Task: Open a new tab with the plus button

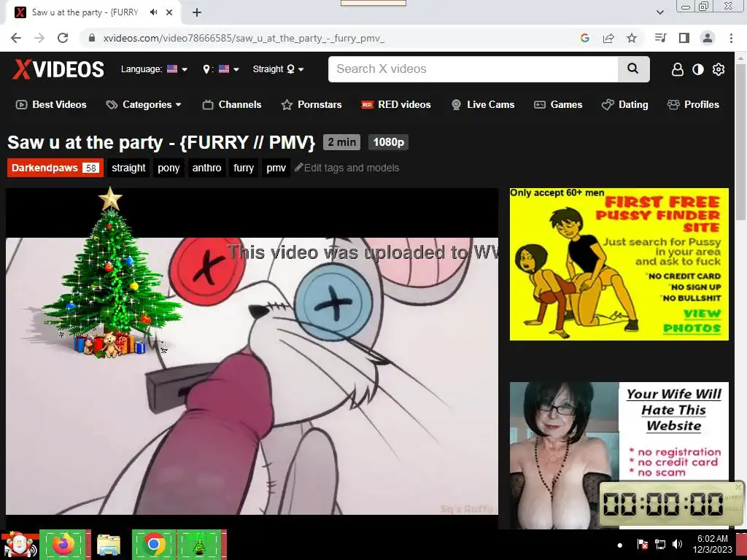Action: (197, 13)
